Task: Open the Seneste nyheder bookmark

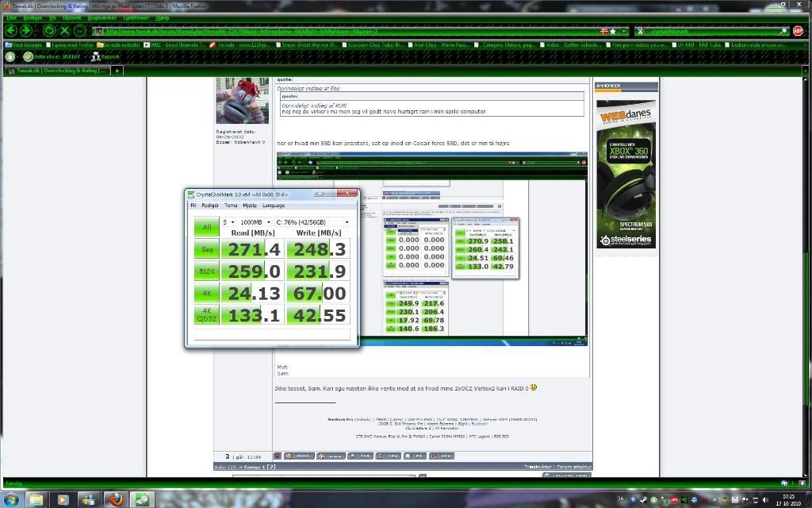Action: pos(118,44)
